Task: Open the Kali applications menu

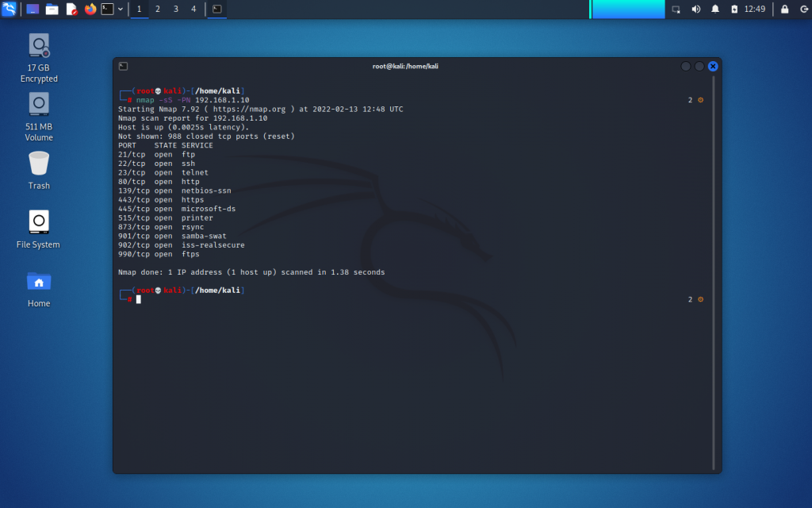Action: 8,9
